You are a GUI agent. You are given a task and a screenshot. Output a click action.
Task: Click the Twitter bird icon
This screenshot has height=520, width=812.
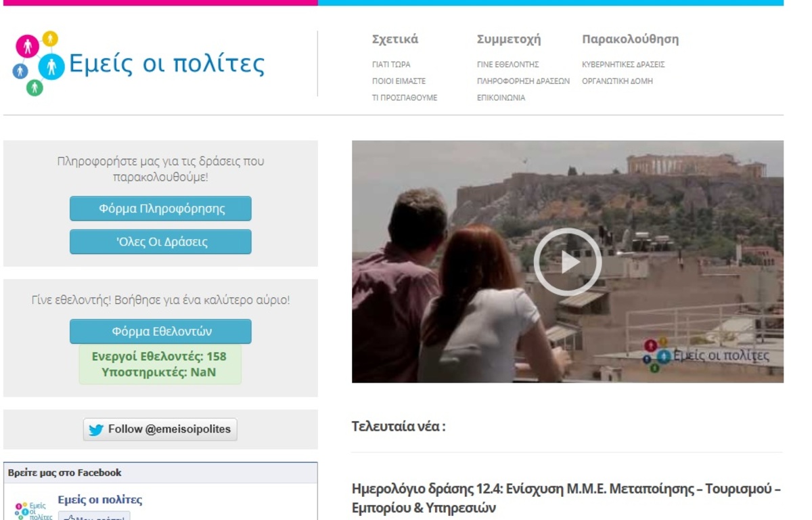pyautogui.click(x=96, y=429)
